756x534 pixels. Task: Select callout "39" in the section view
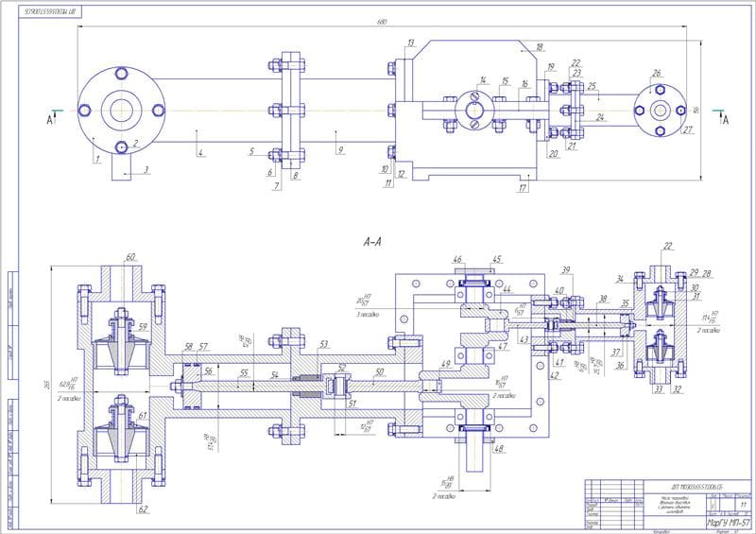[x=566, y=270]
